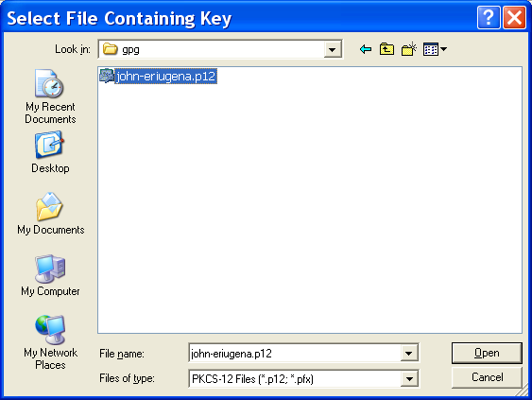Image resolution: width=532 pixels, height=400 pixels.
Task: Click the Help question mark button
Action: pos(489,17)
